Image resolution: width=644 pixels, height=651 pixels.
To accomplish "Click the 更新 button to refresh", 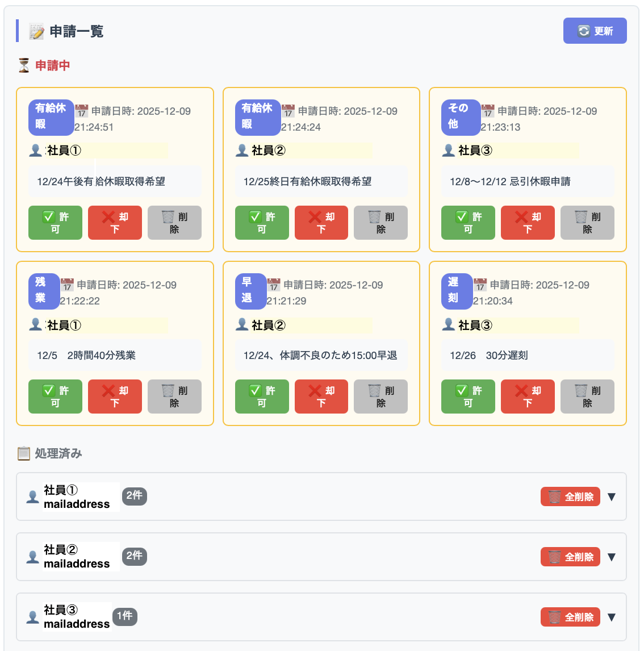I will pyautogui.click(x=595, y=31).
